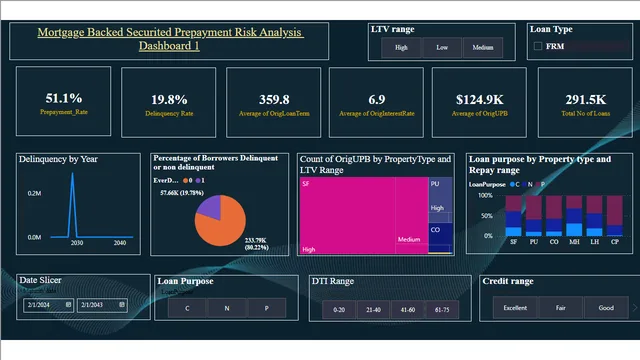Click the CP stacked bar column
Screen dimensions: 640x360
615,216
